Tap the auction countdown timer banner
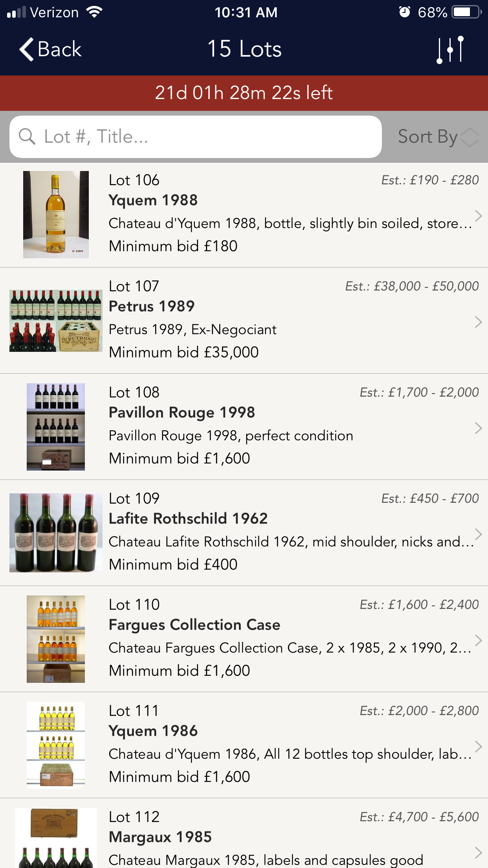This screenshot has height=868, width=488. 244,93
